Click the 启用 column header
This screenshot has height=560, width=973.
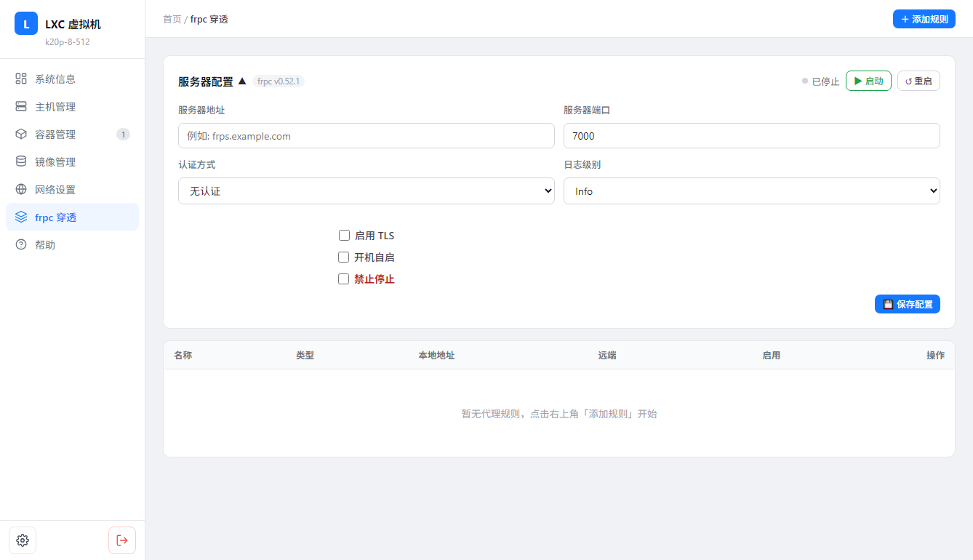click(771, 355)
